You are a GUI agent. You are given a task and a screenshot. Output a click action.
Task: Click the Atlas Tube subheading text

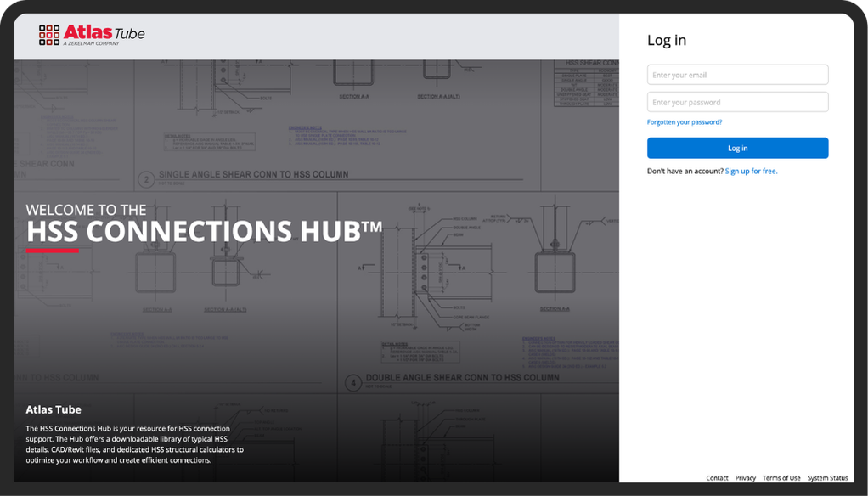click(x=54, y=409)
